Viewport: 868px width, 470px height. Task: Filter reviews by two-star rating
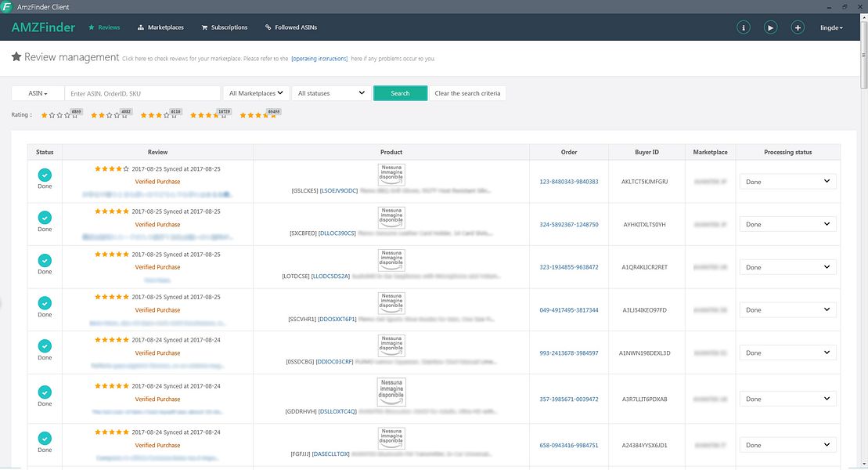(110, 115)
